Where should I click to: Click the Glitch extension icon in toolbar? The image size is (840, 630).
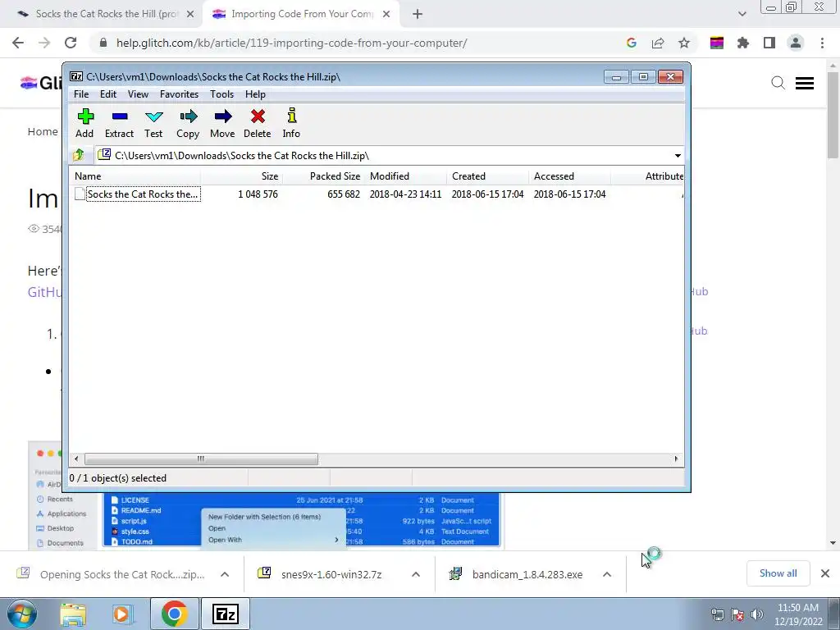717,43
